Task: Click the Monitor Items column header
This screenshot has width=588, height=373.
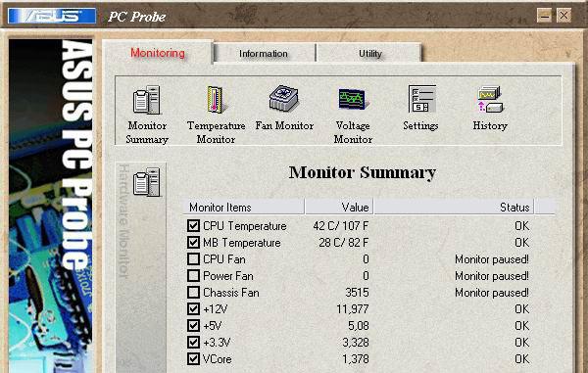Action: (x=244, y=208)
